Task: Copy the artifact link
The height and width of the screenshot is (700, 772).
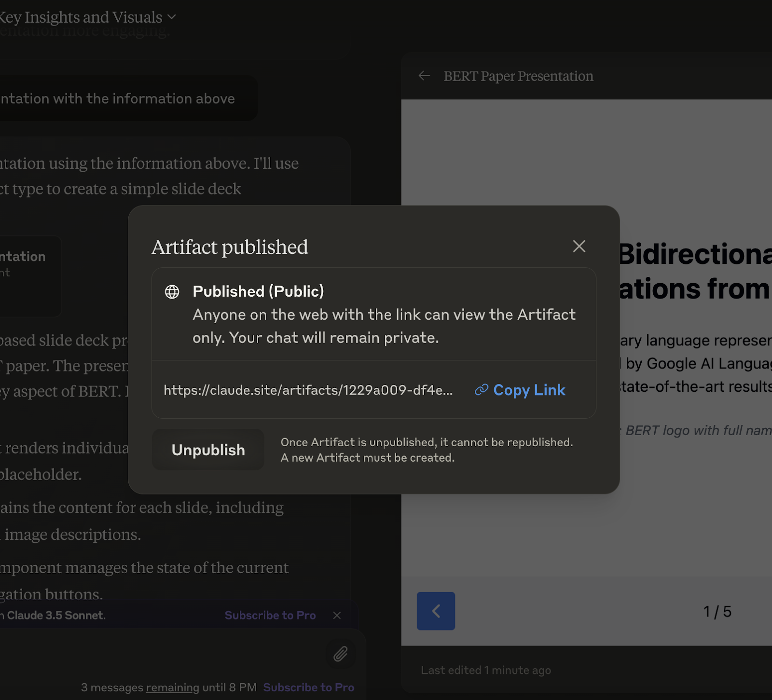Action: tap(520, 390)
